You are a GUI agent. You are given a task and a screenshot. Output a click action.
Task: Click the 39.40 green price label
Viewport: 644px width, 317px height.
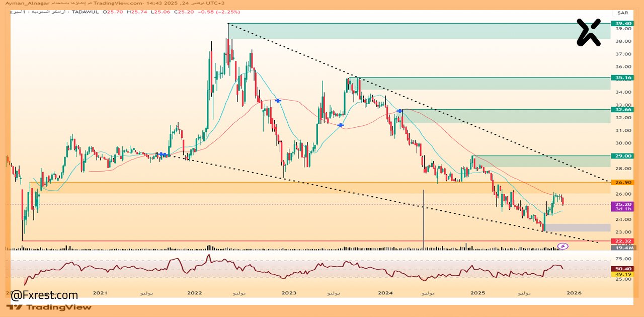(622, 23)
